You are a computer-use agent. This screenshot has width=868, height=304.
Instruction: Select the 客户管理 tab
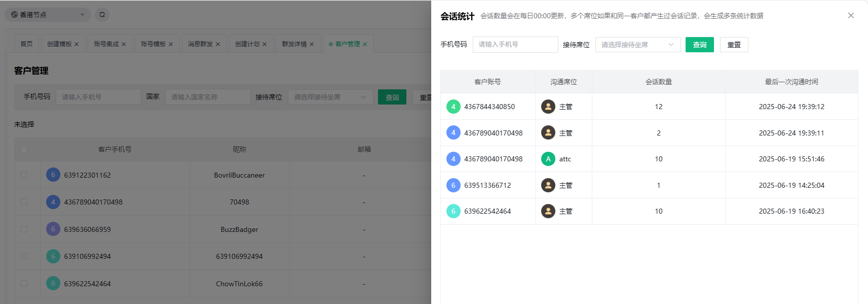click(x=348, y=44)
